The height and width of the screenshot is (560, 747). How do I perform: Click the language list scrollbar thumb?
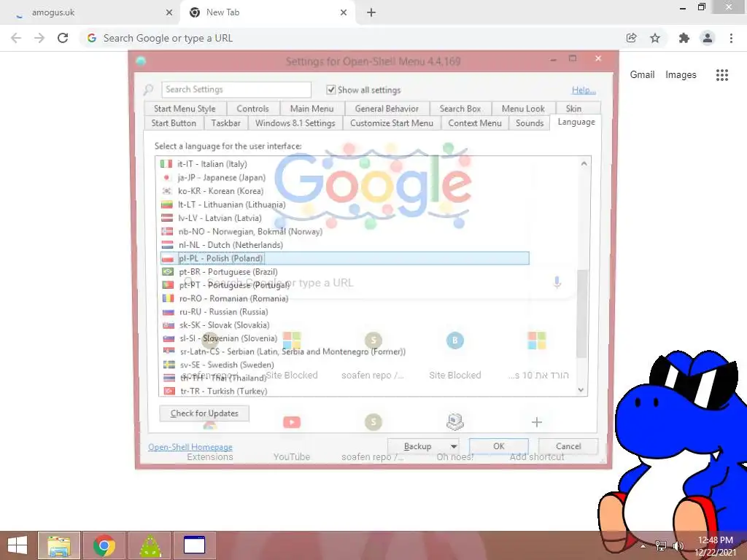coord(581,314)
